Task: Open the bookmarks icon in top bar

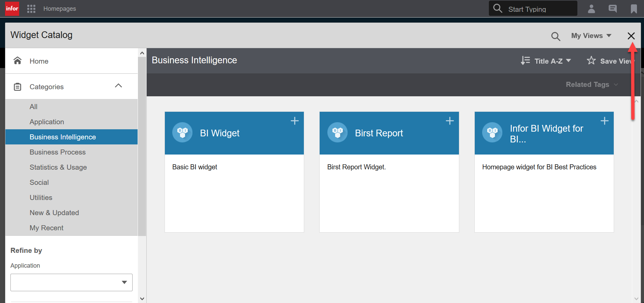Action: (x=634, y=9)
